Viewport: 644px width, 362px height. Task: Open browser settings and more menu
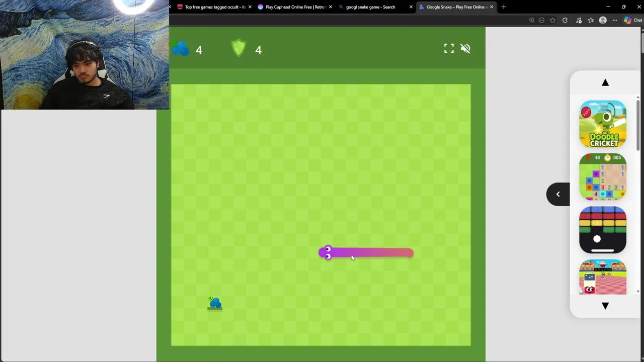click(x=615, y=20)
